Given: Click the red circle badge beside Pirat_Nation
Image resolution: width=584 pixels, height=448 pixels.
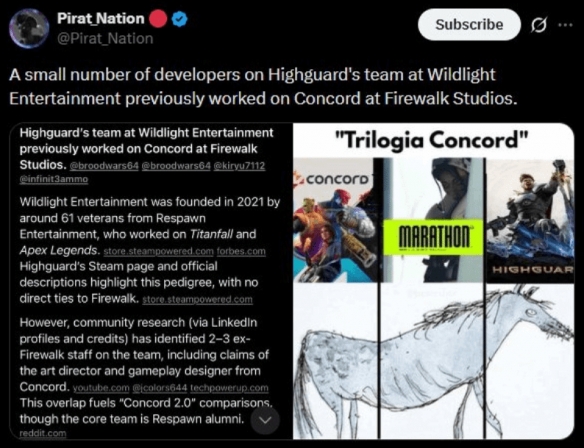Looking at the screenshot, I should tap(159, 19).
